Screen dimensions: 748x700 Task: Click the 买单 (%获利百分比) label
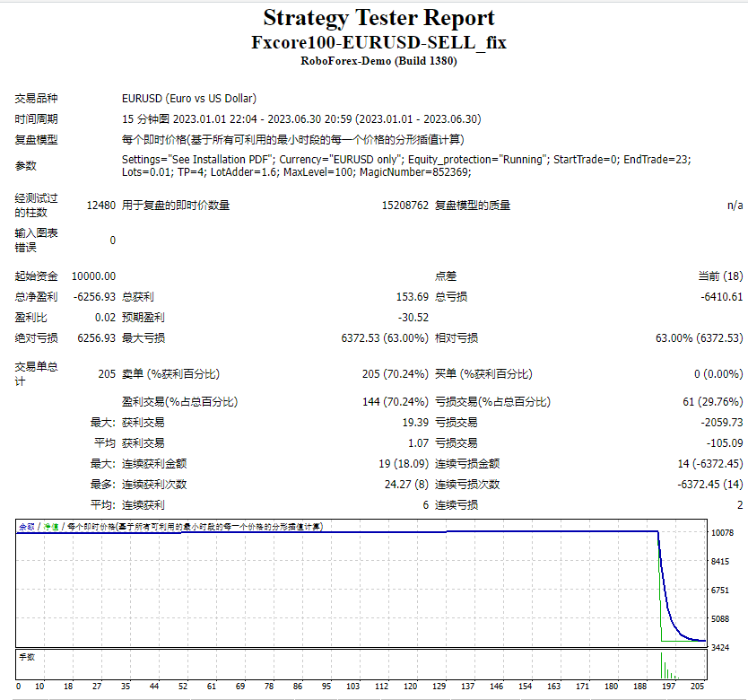tap(483, 374)
